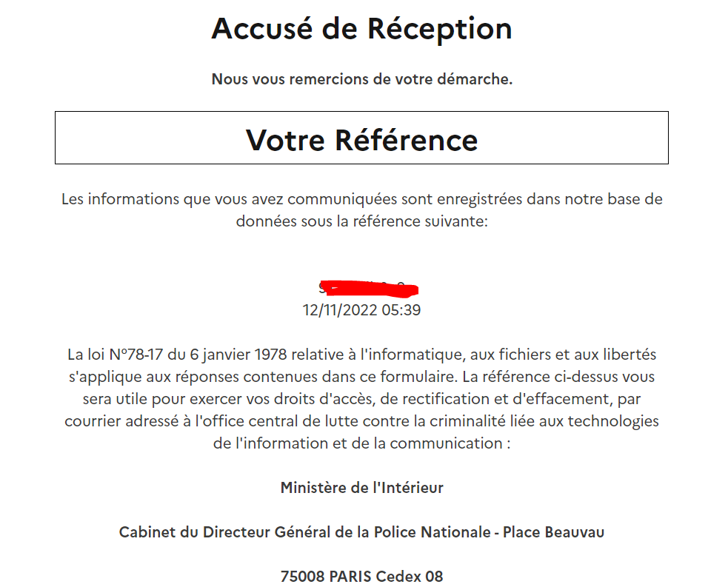728x587 pixels.
Task: Click the 'données sous la référence suivante' line
Action: (x=361, y=221)
